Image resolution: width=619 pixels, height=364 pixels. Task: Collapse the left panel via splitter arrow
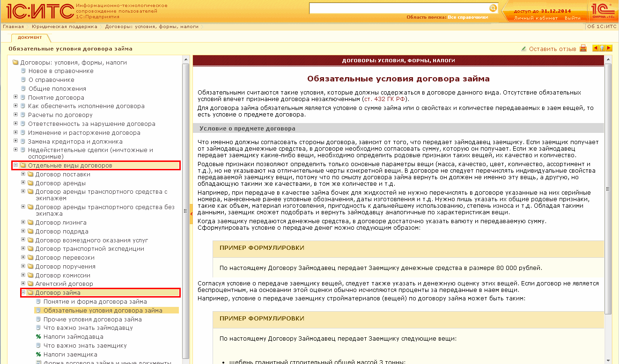coord(192,213)
